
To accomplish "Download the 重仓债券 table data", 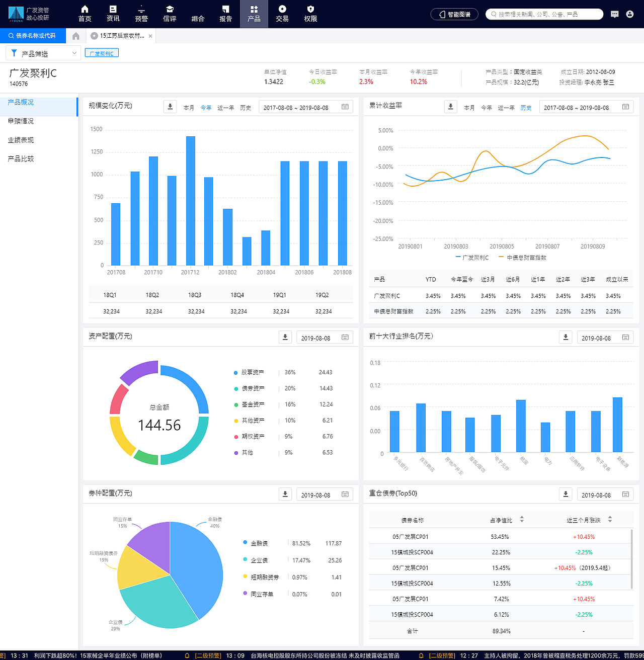I will click(566, 494).
